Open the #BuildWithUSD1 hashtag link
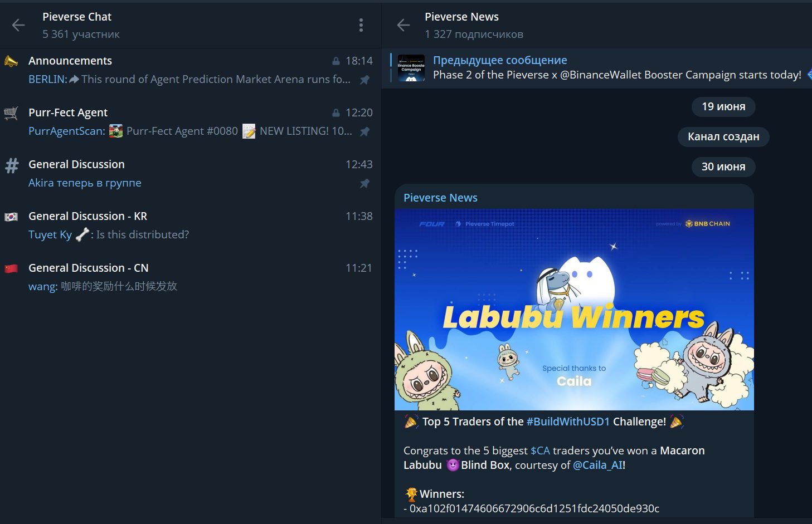Viewport: 812px width, 524px height. 568,422
